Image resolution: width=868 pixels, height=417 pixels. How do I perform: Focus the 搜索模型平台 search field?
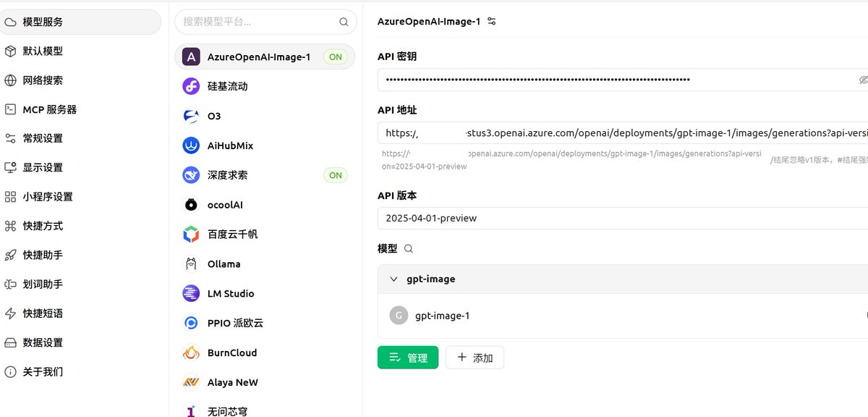click(x=265, y=22)
